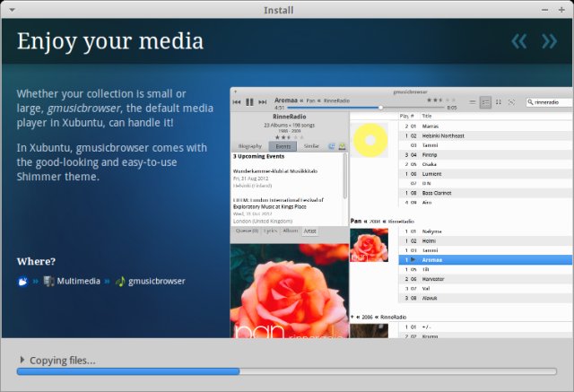Click the gmusicbrowser app icon
The image size is (574, 392).
pos(120,281)
